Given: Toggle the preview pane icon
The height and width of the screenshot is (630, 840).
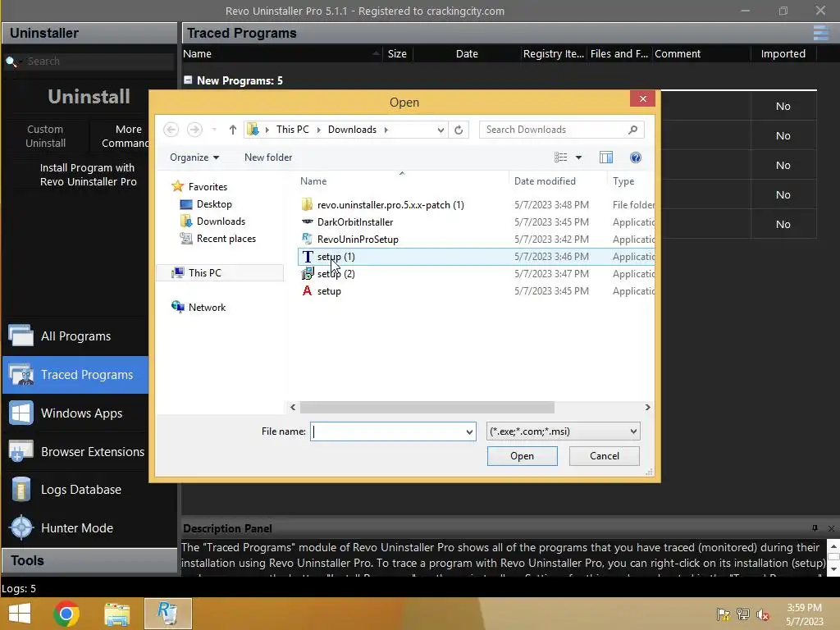Looking at the screenshot, I should [x=606, y=157].
